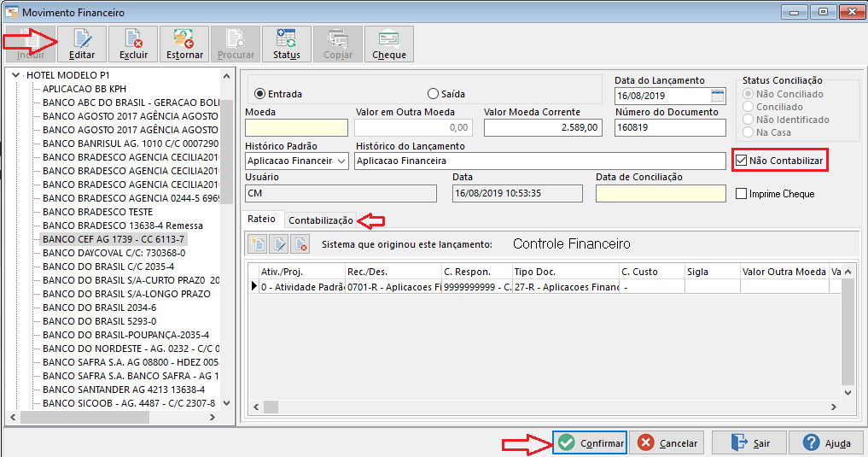This screenshot has width=868, height=457.
Task: Click the bank tree horizontal scroll right arrow
Action: click(x=213, y=417)
